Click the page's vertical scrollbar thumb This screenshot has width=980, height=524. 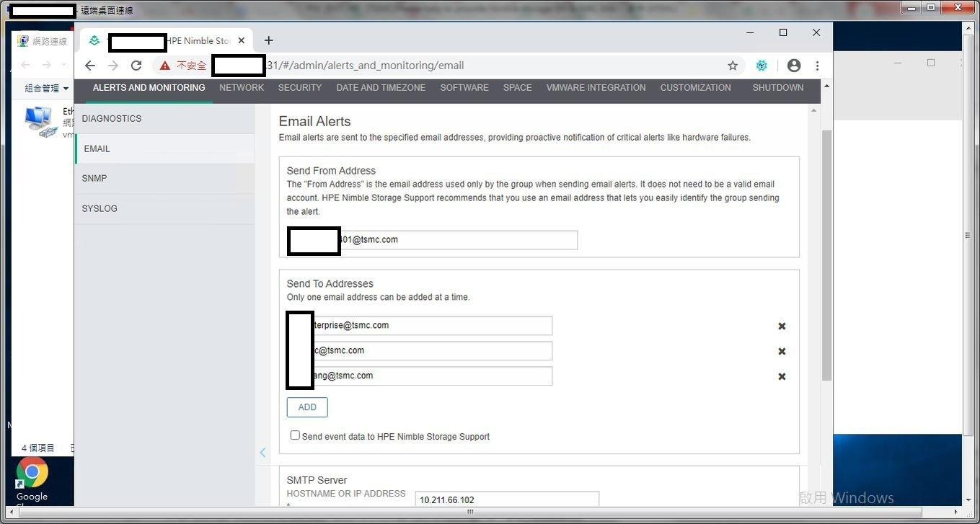[826, 252]
